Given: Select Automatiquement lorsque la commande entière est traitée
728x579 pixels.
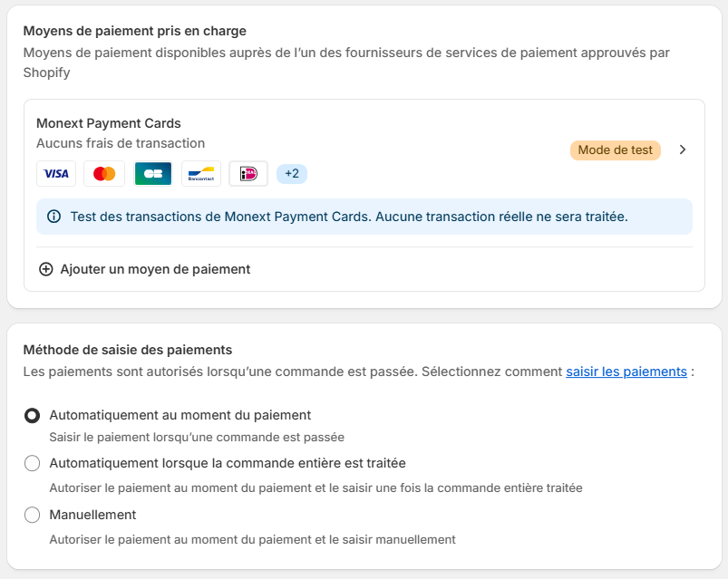Looking at the screenshot, I should click(32, 463).
